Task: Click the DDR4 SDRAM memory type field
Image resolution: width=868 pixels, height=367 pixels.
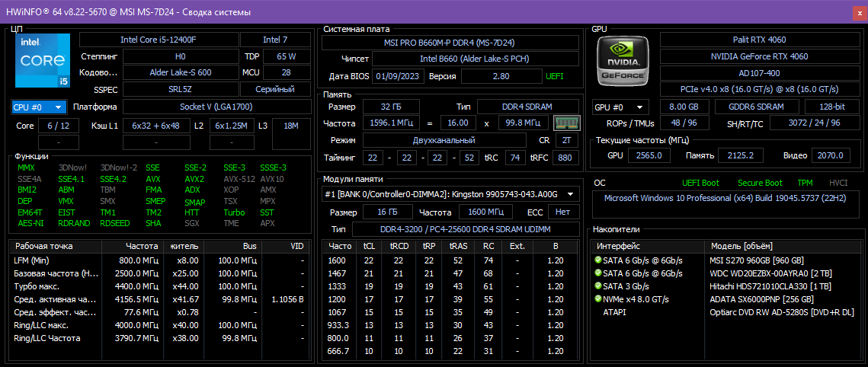Action: (x=527, y=107)
